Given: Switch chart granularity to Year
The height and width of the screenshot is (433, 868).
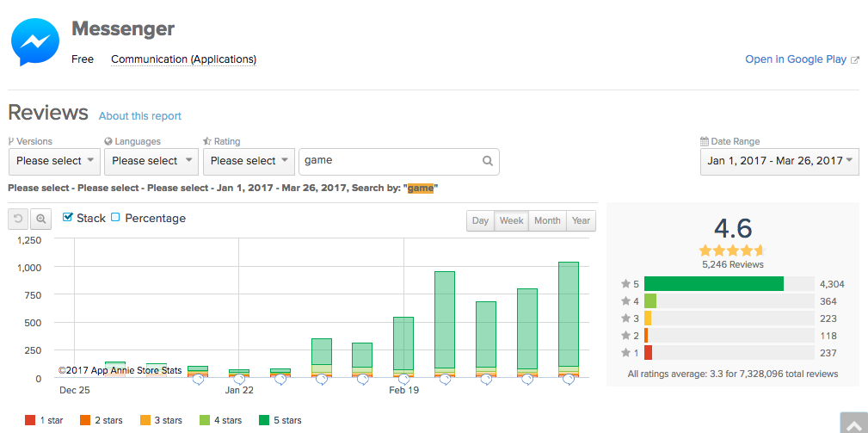Looking at the screenshot, I should coord(582,220).
